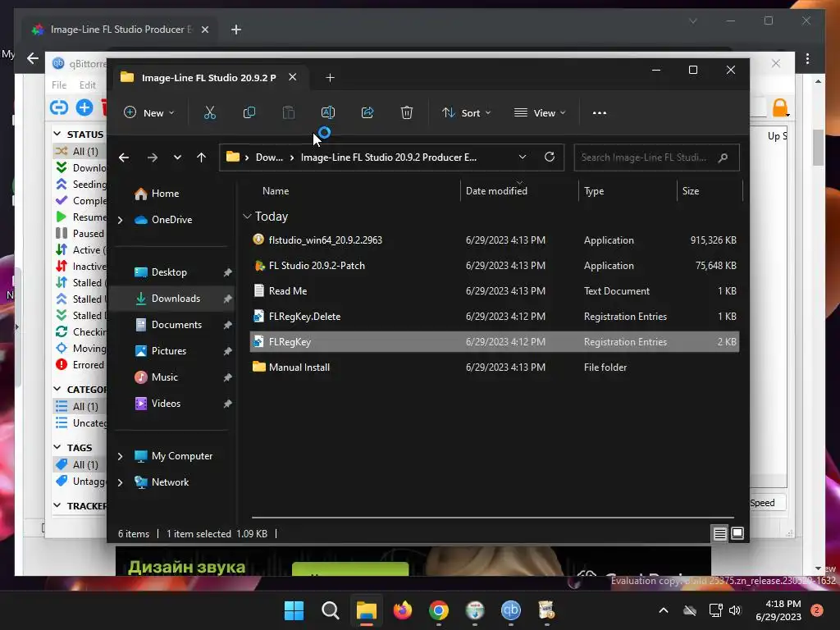
Task: Select the Manual Install folder
Action: pos(495,367)
